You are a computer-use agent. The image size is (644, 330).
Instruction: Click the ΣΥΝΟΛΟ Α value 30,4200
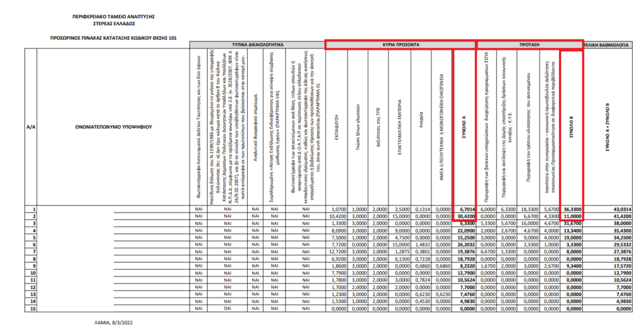pyautogui.click(x=466, y=215)
